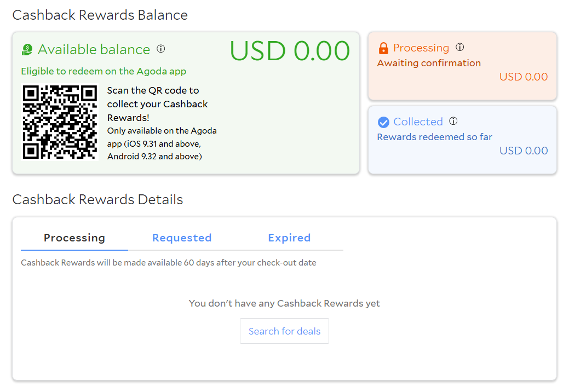This screenshot has width=569, height=392.
Task: Click the Cashback Rewards Details heading
Action: pyautogui.click(x=97, y=199)
